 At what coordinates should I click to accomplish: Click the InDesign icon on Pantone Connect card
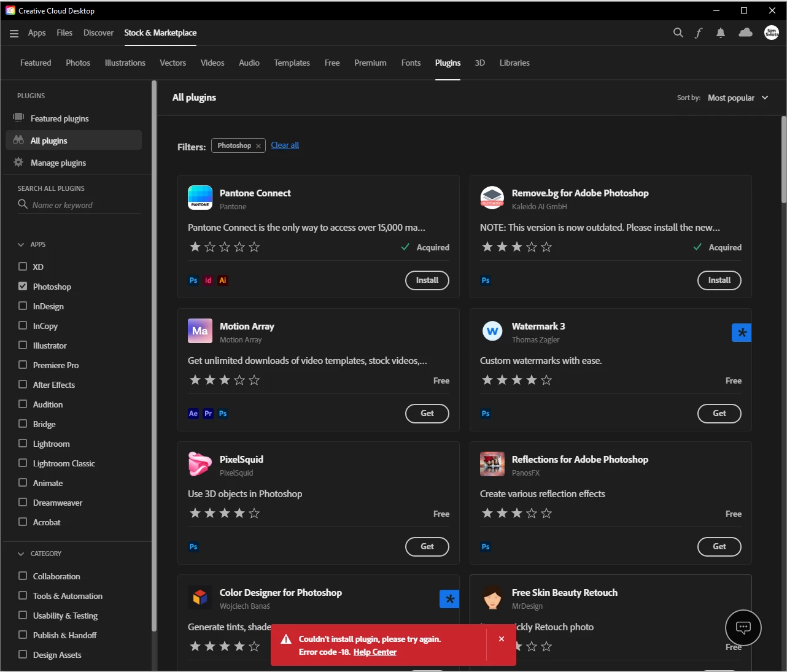point(208,280)
